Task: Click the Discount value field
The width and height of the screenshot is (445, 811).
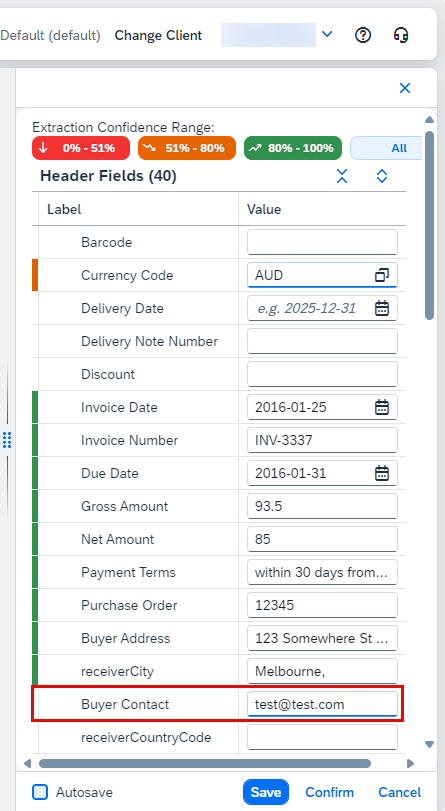Action: [x=322, y=374]
